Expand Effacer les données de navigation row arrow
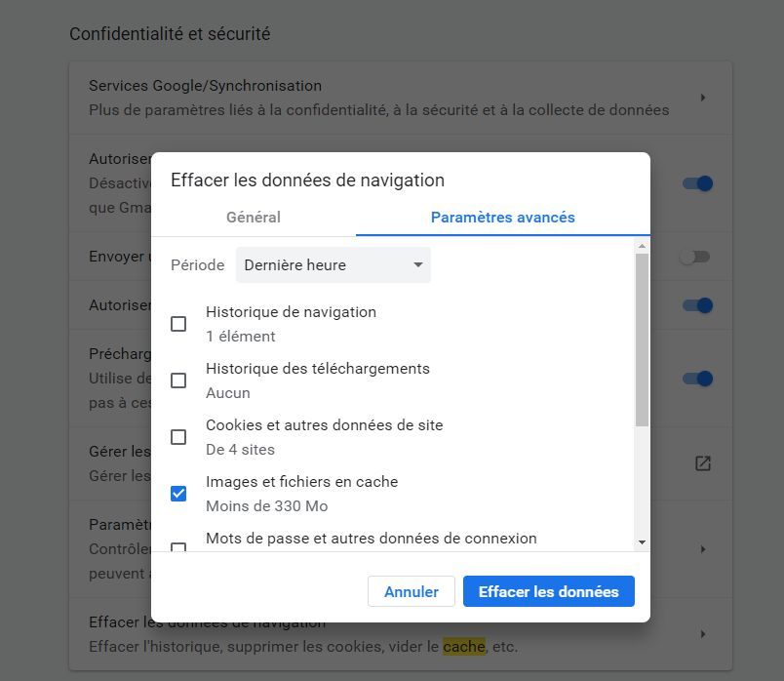The image size is (784, 681). 703,634
